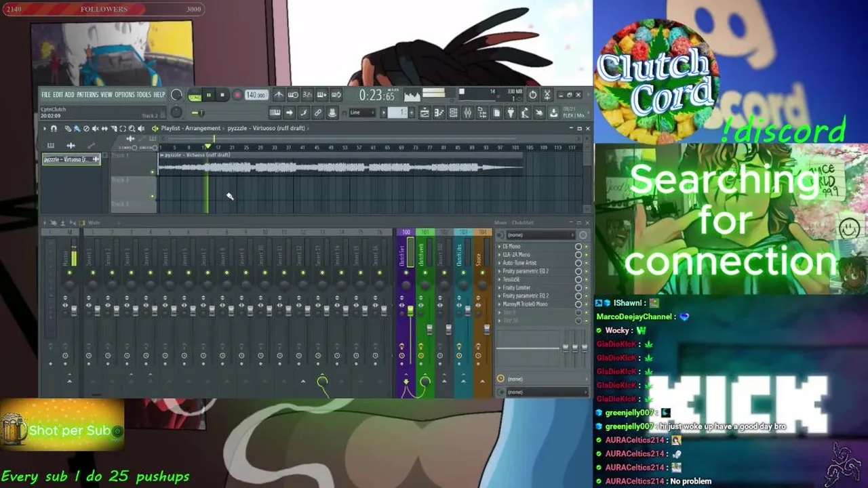Viewport: 868px width, 488px height.
Task: Open the Channel rack view icon
Action: [x=454, y=113]
